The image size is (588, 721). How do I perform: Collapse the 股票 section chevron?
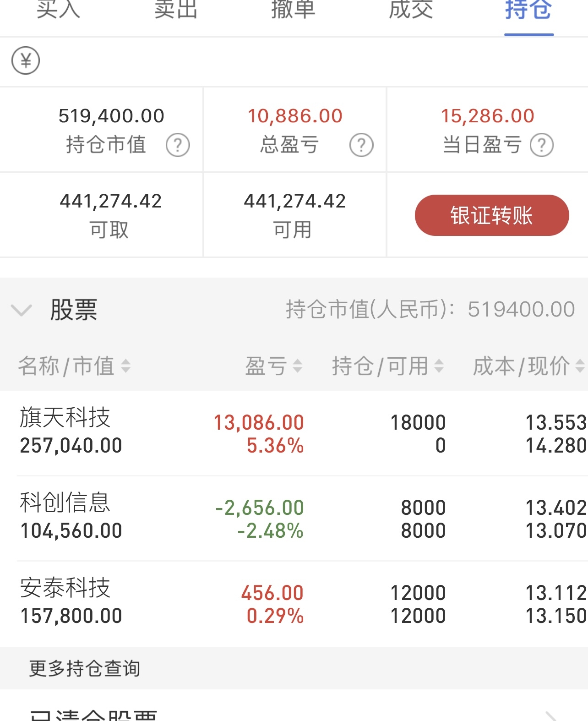(x=22, y=311)
